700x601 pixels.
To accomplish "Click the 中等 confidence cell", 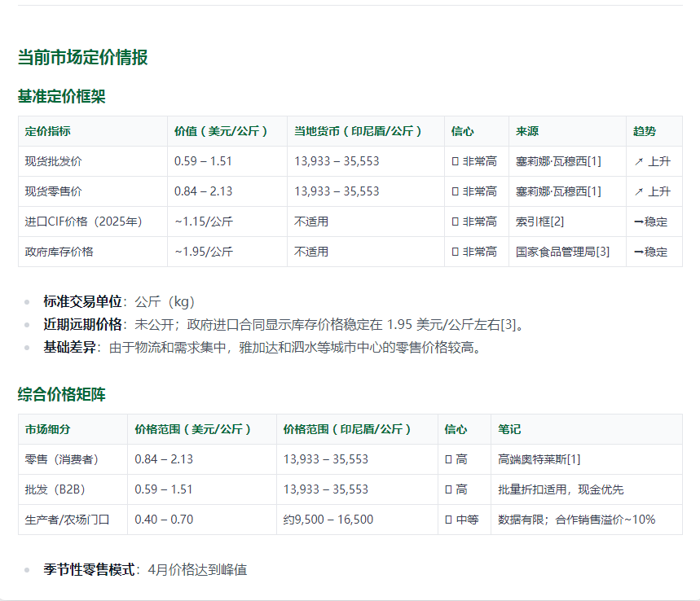I will coord(462,520).
